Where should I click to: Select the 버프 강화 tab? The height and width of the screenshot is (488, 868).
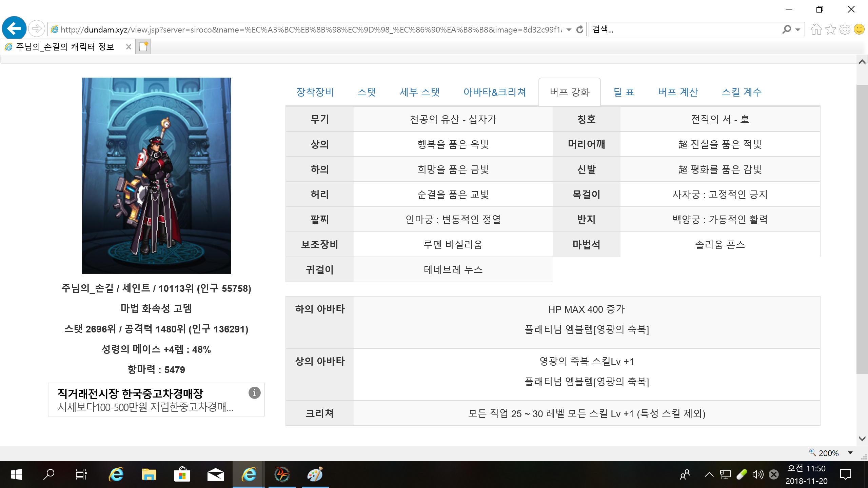tap(570, 92)
